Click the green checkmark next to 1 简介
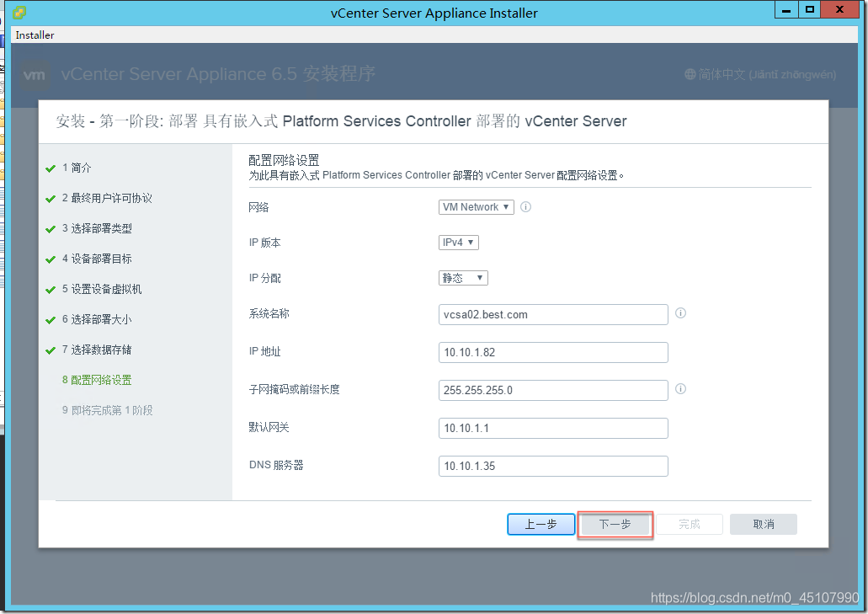 (51, 168)
